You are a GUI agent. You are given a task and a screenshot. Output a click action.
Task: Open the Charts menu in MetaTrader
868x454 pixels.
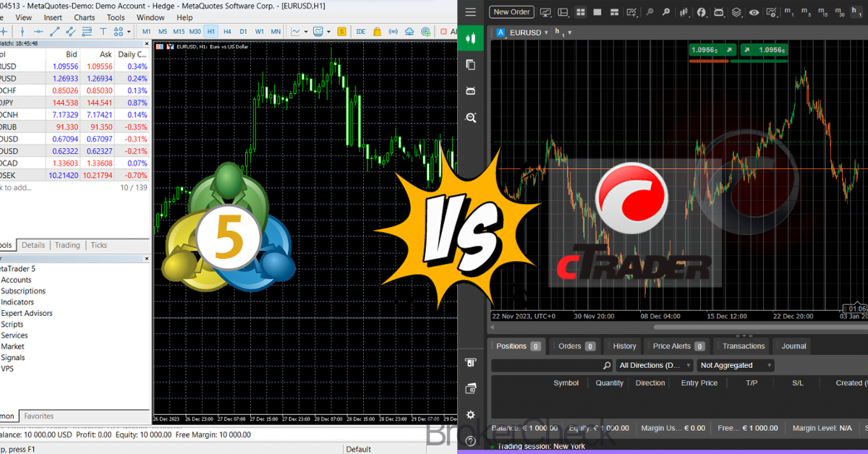pyautogui.click(x=84, y=17)
